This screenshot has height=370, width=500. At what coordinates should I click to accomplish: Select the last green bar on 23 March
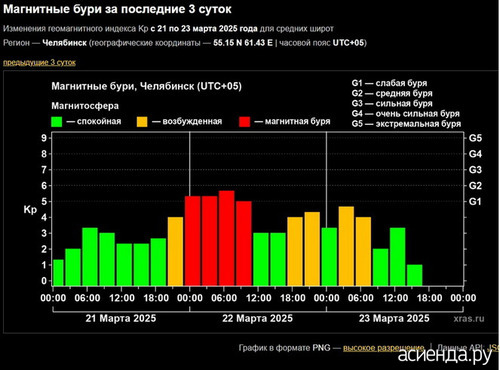[x=414, y=275]
